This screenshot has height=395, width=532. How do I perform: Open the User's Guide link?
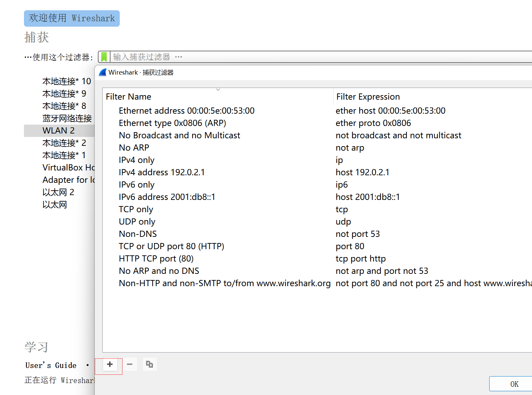pyautogui.click(x=51, y=365)
